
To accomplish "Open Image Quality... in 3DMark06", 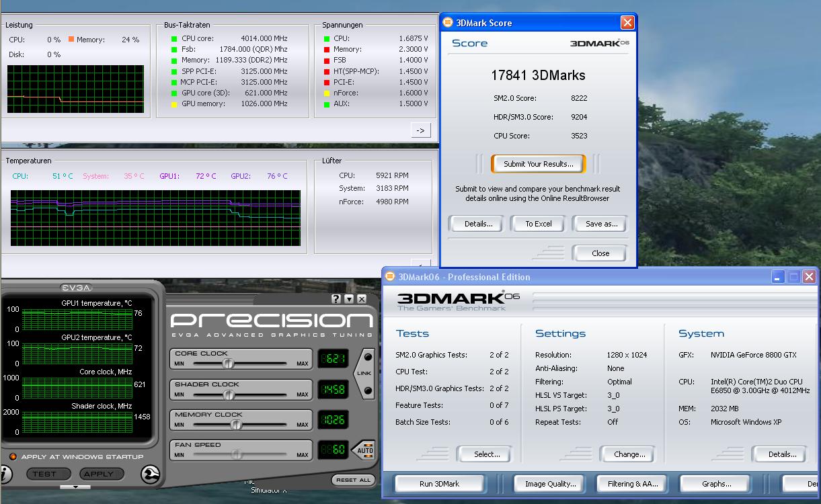I will coord(550,484).
